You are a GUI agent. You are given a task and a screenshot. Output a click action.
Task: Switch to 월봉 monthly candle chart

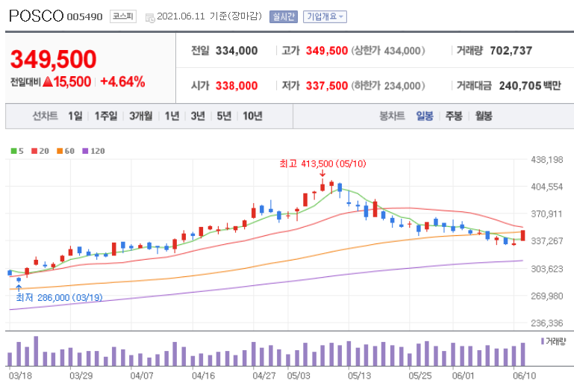(x=484, y=116)
